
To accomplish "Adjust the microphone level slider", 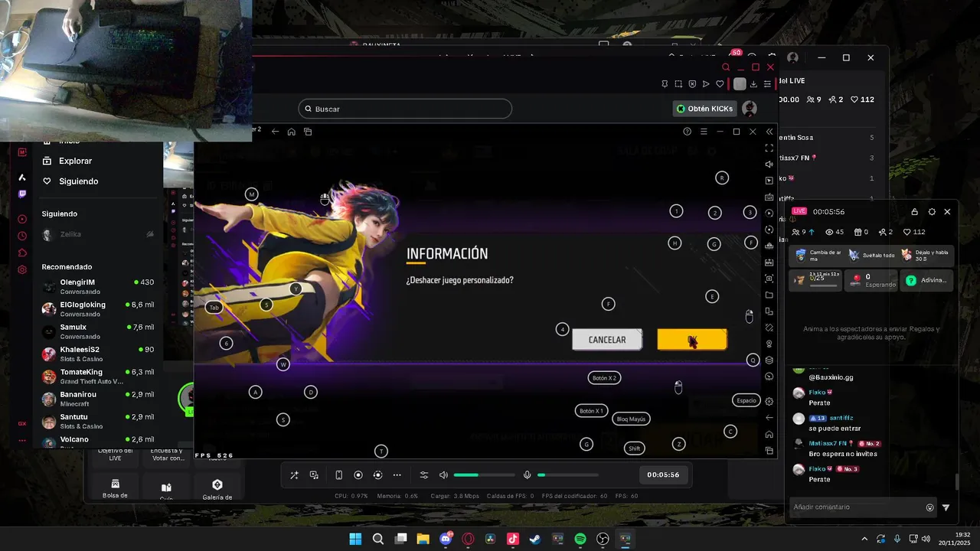I will click(x=567, y=475).
